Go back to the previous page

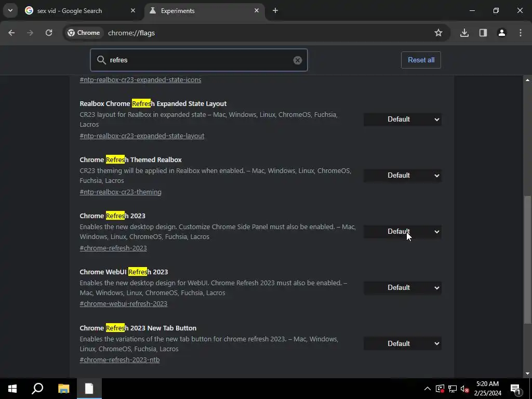(x=11, y=33)
